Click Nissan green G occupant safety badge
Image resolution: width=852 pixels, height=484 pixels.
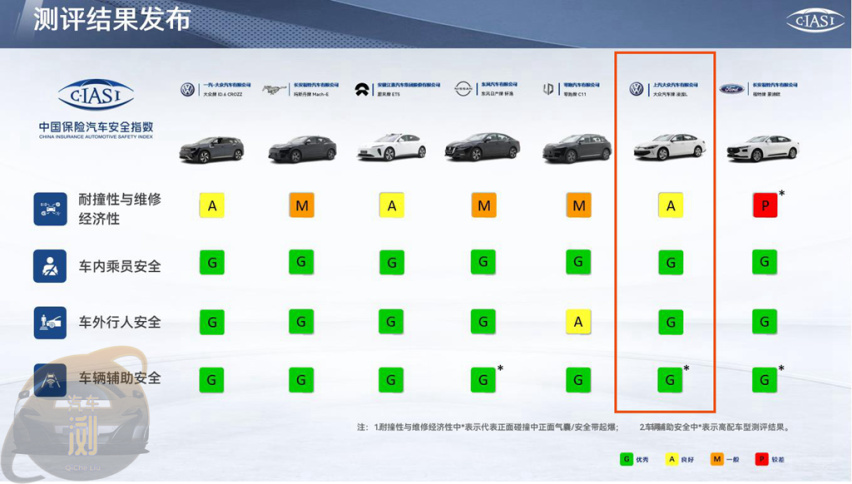(x=483, y=262)
